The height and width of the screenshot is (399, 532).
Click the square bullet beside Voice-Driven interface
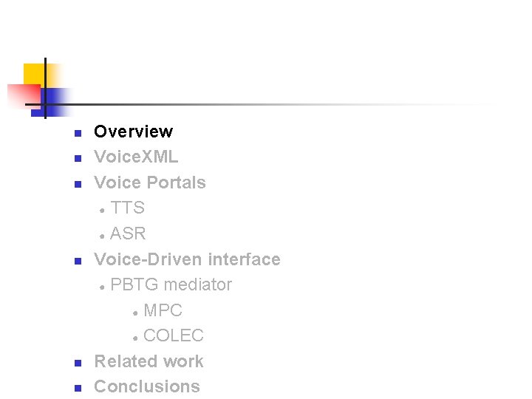(x=76, y=262)
